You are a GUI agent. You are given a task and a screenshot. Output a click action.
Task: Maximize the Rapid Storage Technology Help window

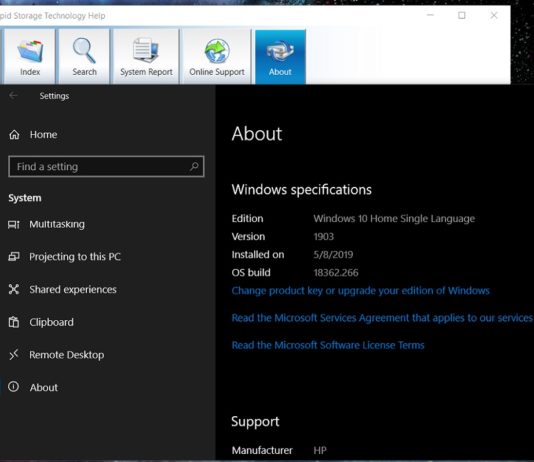click(x=462, y=15)
